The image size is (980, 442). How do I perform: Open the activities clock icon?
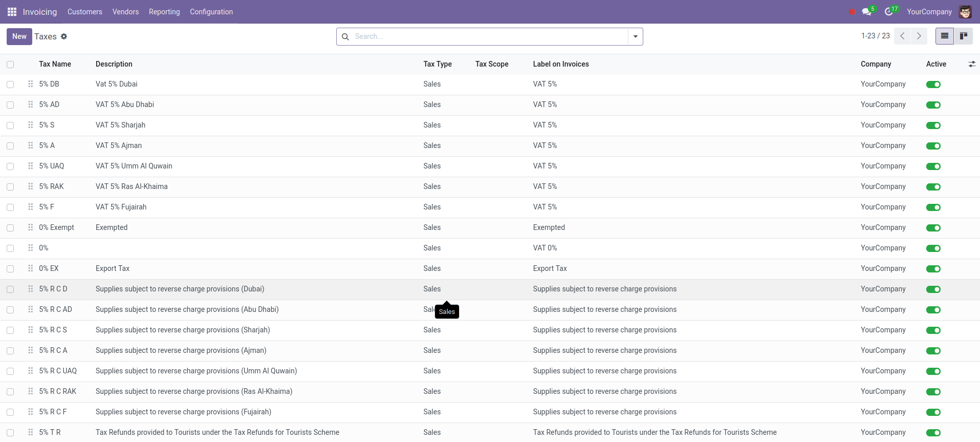[889, 12]
